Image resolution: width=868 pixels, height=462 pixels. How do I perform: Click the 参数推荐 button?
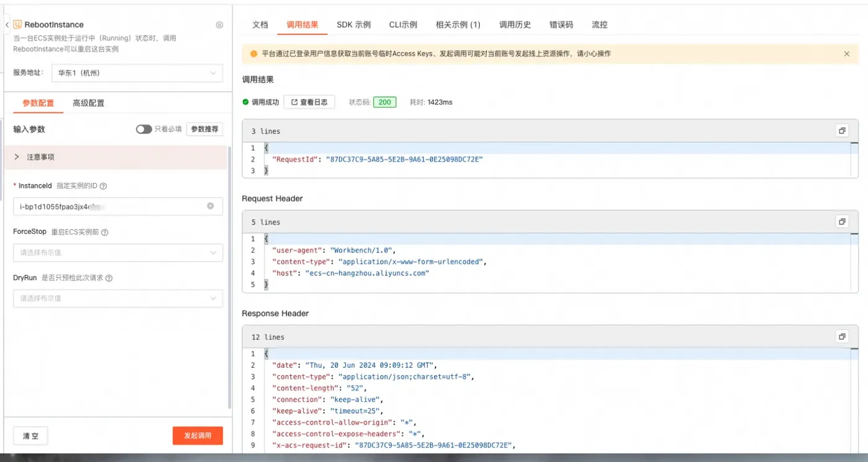[205, 129]
